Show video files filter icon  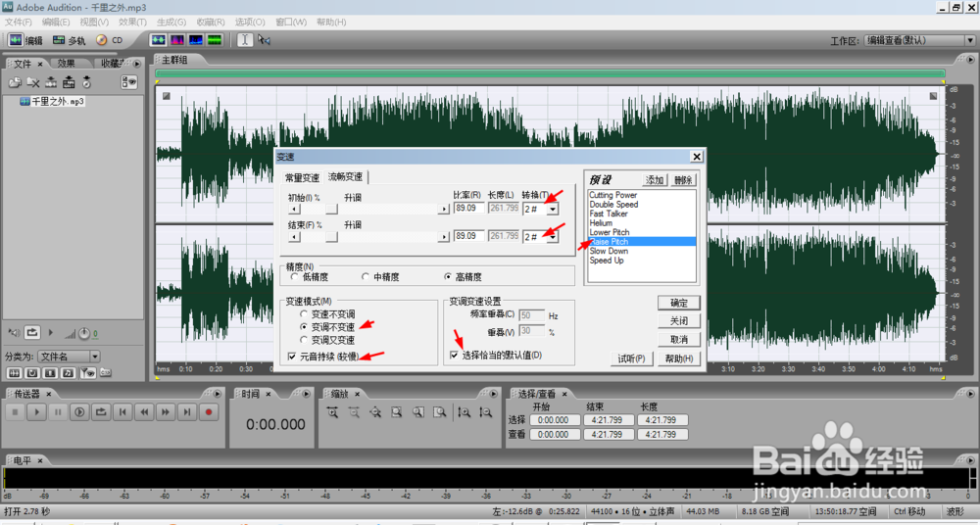pyautogui.click(x=50, y=372)
